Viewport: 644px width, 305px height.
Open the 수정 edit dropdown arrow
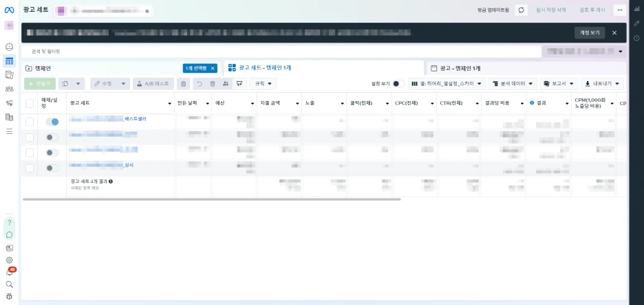click(123, 84)
